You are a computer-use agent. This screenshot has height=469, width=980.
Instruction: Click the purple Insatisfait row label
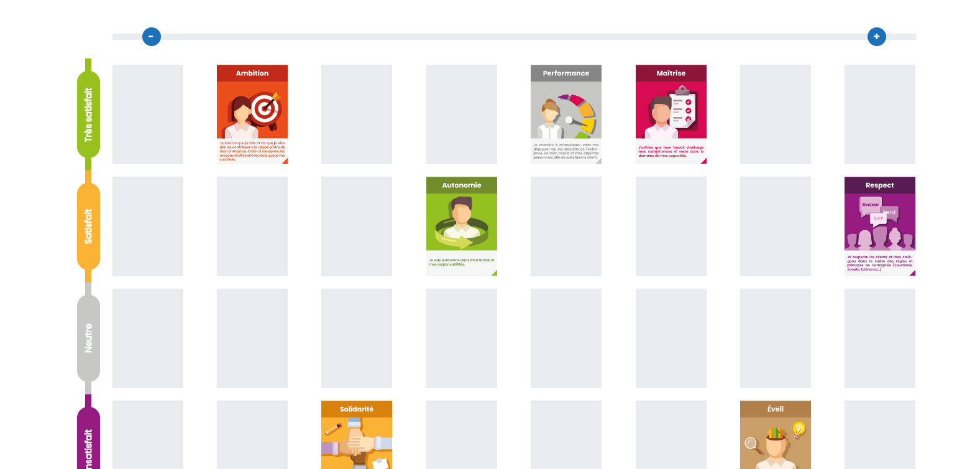point(88,439)
